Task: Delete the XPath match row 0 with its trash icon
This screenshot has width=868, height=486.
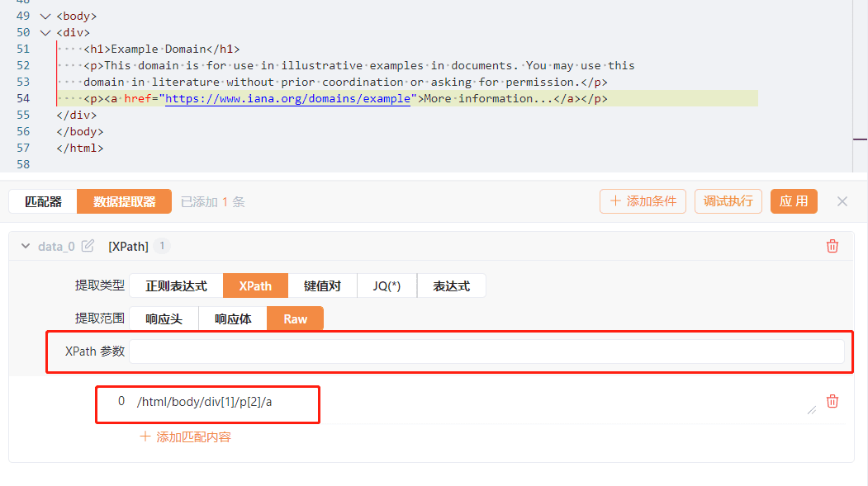Action: [832, 401]
